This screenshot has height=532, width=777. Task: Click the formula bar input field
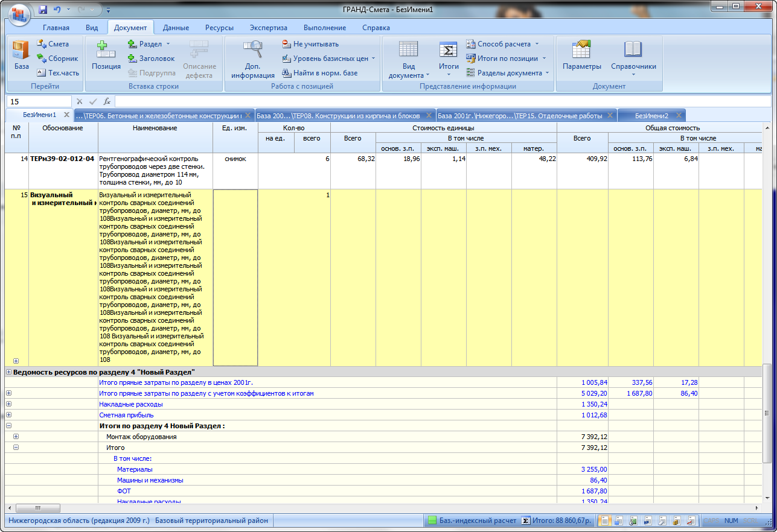(x=441, y=101)
